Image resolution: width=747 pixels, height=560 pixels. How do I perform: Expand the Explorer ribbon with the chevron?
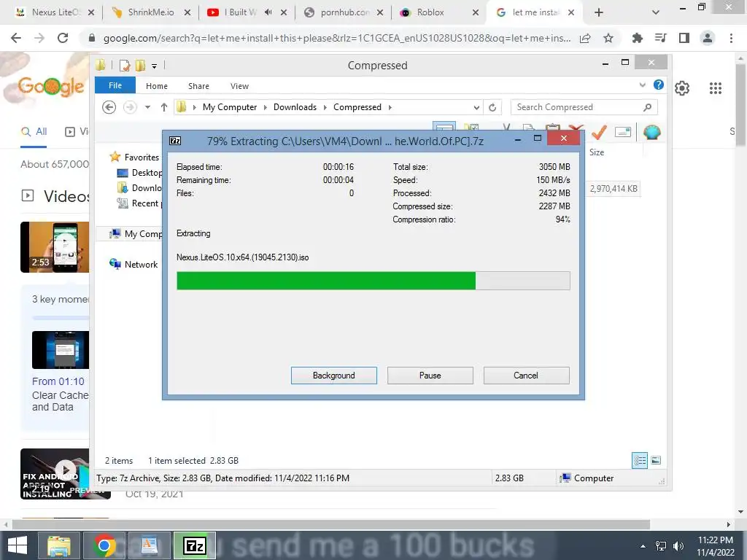point(642,85)
